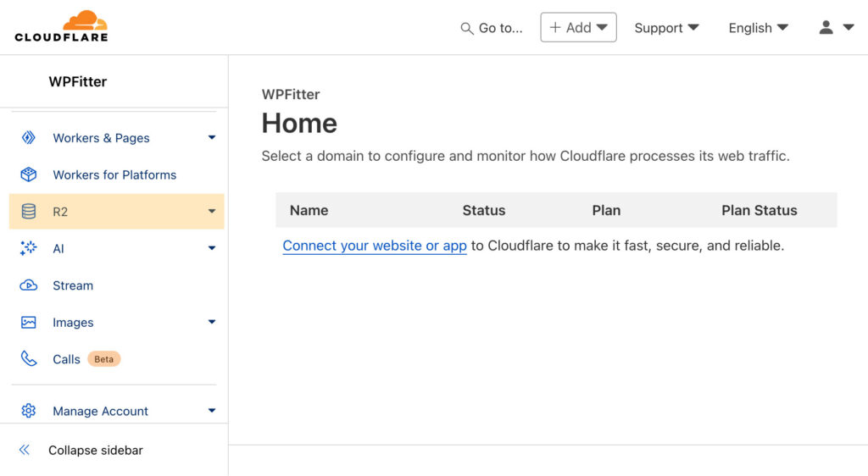The image size is (868, 476).
Task: Click the Go to search field
Action: (x=492, y=28)
